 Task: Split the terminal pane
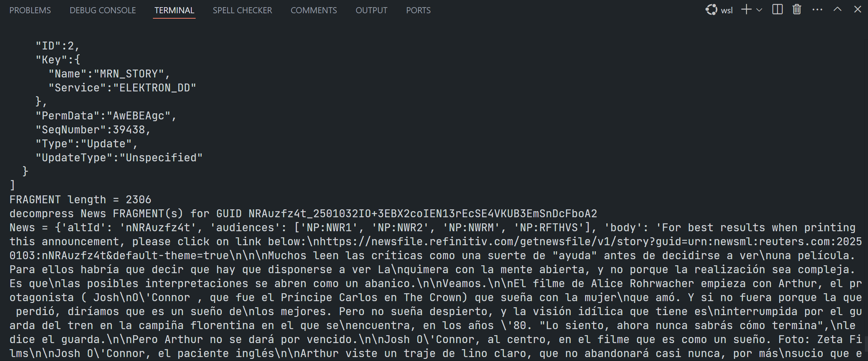778,10
